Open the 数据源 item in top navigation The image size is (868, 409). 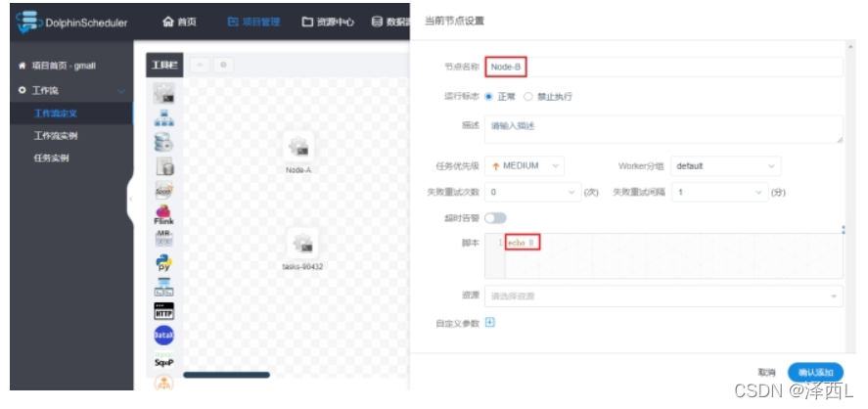[390, 23]
